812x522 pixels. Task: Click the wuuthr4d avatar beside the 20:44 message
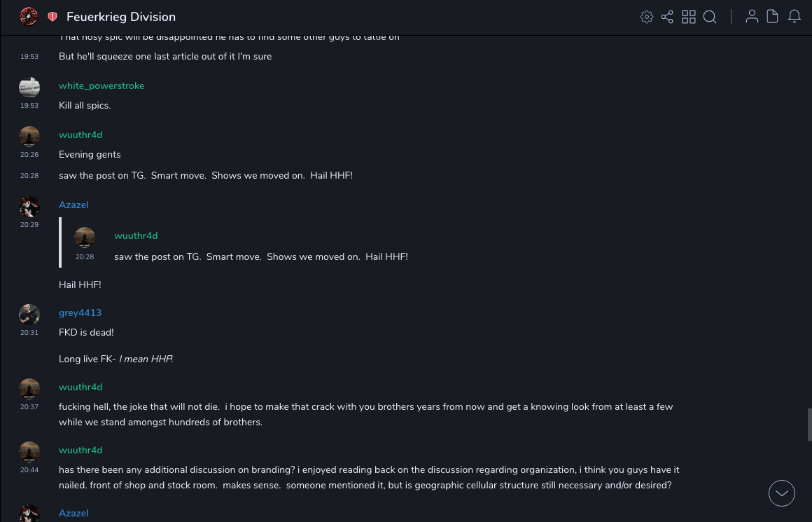[29, 451]
